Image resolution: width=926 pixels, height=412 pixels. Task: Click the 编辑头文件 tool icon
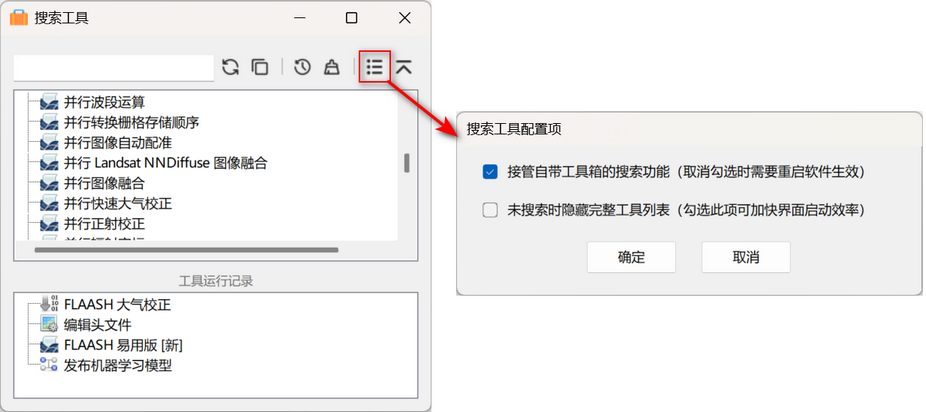49,325
